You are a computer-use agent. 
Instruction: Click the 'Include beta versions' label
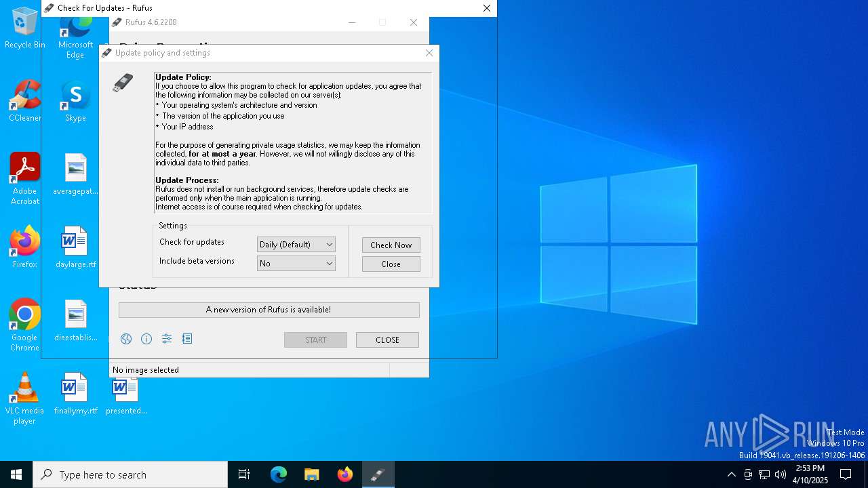pyautogui.click(x=197, y=261)
